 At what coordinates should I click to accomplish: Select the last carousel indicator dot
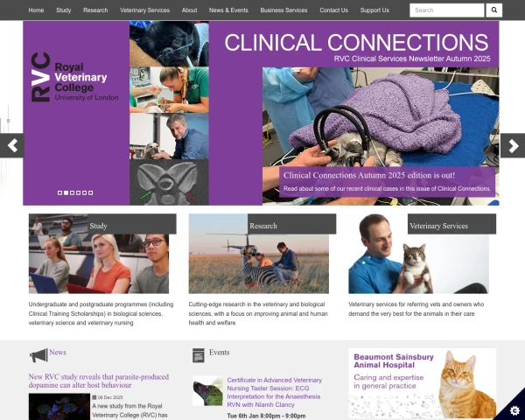coord(90,192)
